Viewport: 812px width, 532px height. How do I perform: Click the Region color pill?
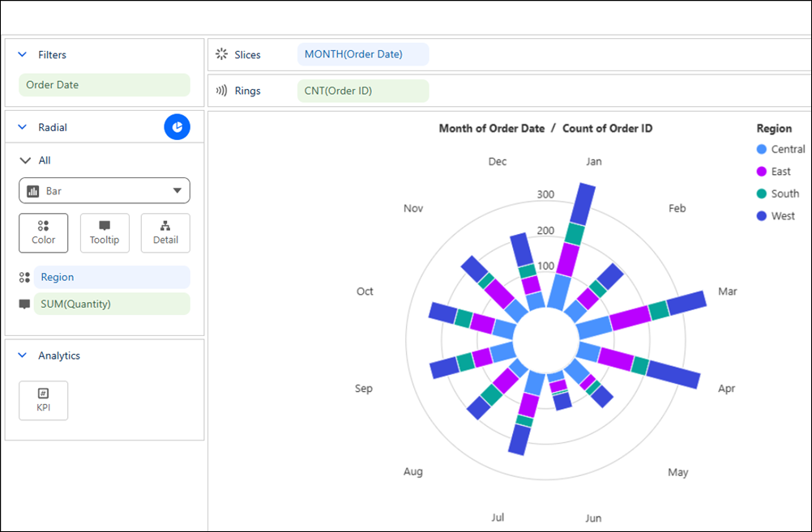112,278
